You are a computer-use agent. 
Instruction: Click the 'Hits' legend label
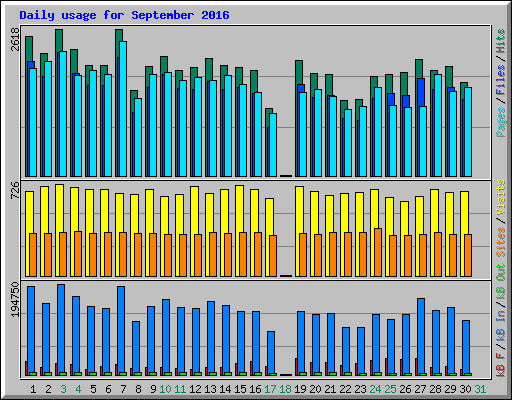501,41
